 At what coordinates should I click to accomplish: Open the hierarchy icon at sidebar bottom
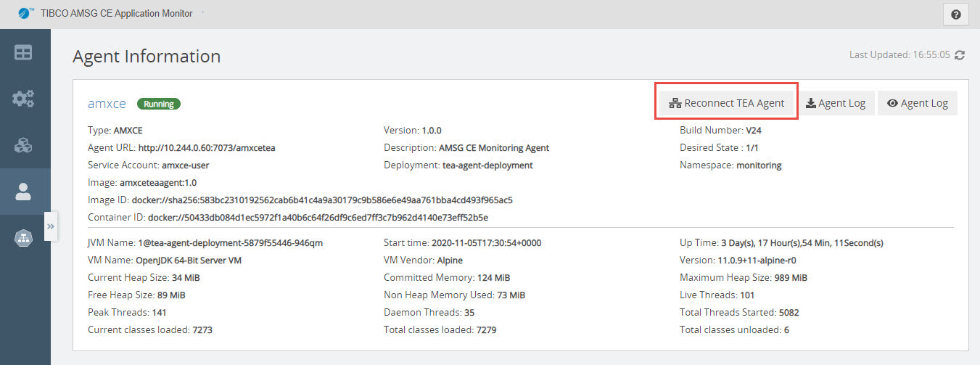click(24, 238)
